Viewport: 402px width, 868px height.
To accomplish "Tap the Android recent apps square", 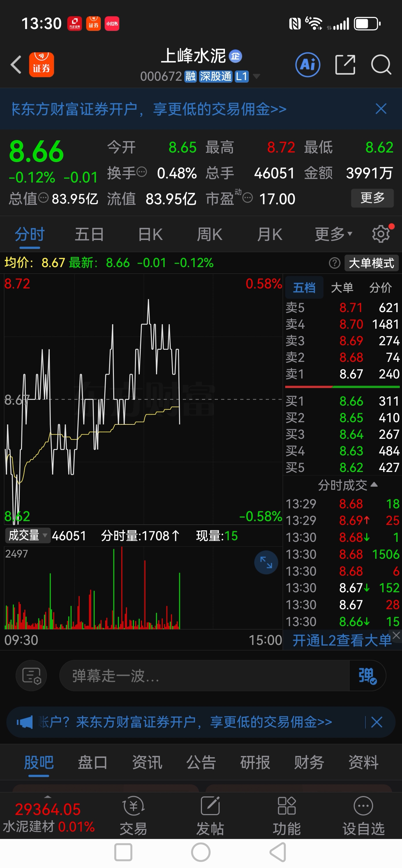I will coord(123,852).
